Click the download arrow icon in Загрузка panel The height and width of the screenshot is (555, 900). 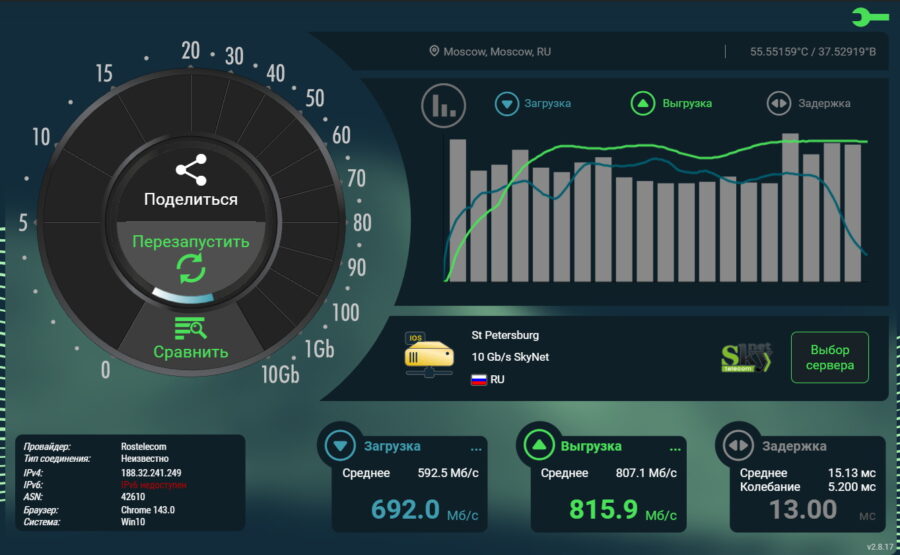[x=342, y=446]
